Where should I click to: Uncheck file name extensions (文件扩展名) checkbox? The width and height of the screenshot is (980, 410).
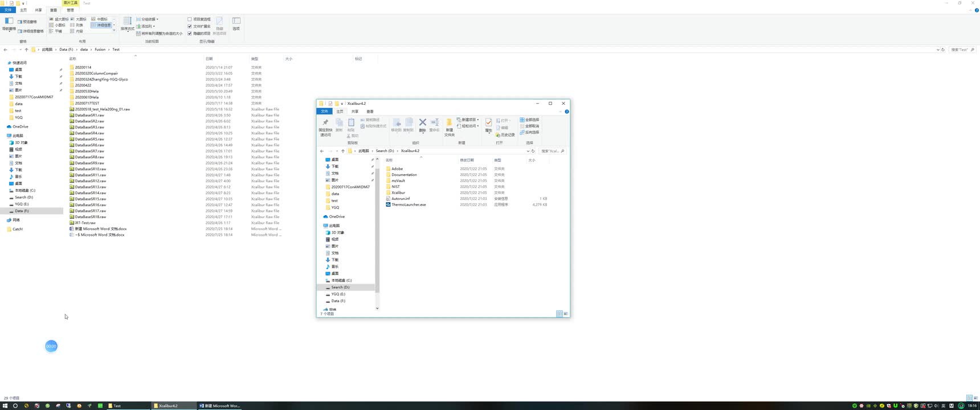pyautogui.click(x=190, y=26)
